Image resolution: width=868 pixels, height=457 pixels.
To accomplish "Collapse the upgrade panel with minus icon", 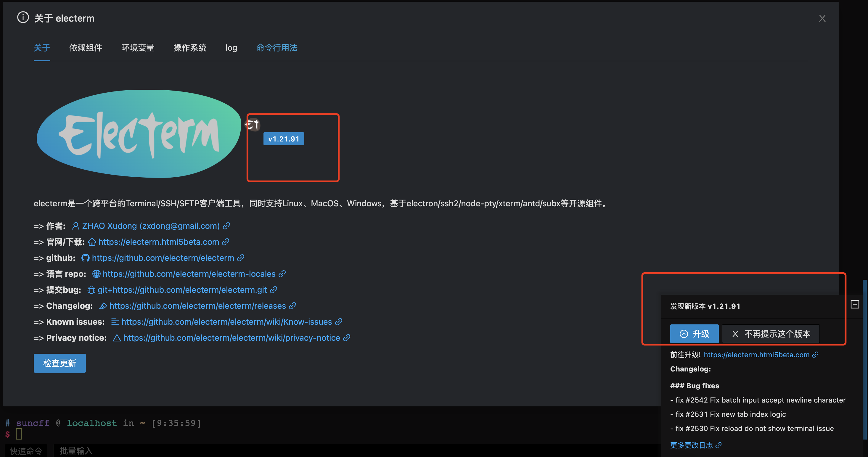I will (855, 305).
